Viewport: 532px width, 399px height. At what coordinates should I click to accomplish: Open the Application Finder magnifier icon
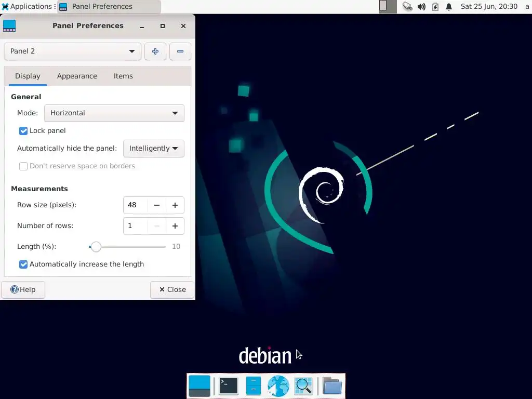[303, 386]
